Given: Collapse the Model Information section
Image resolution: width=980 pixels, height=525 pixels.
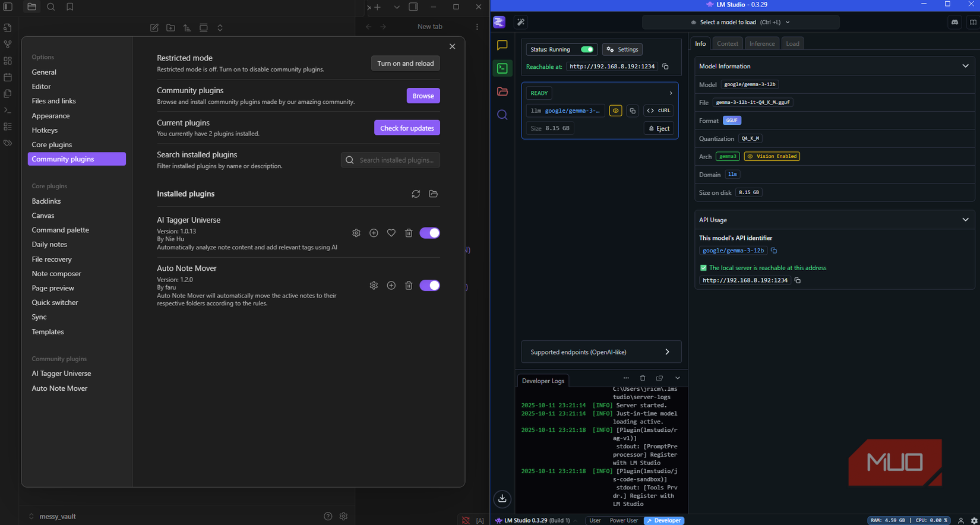Looking at the screenshot, I should (x=965, y=66).
